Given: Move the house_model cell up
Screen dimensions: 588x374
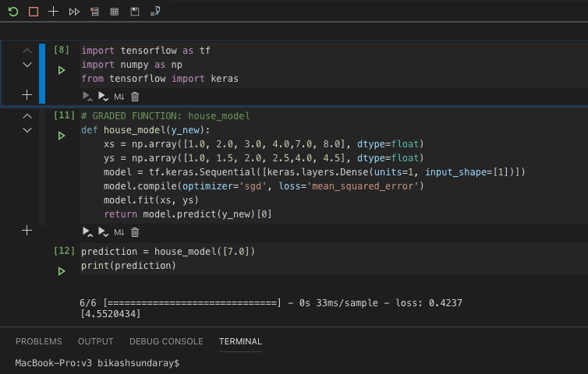Looking at the screenshot, I should click(x=27, y=115).
